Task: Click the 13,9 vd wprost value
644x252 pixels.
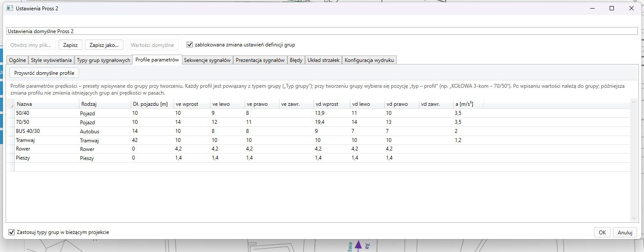Action: [x=332, y=113]
